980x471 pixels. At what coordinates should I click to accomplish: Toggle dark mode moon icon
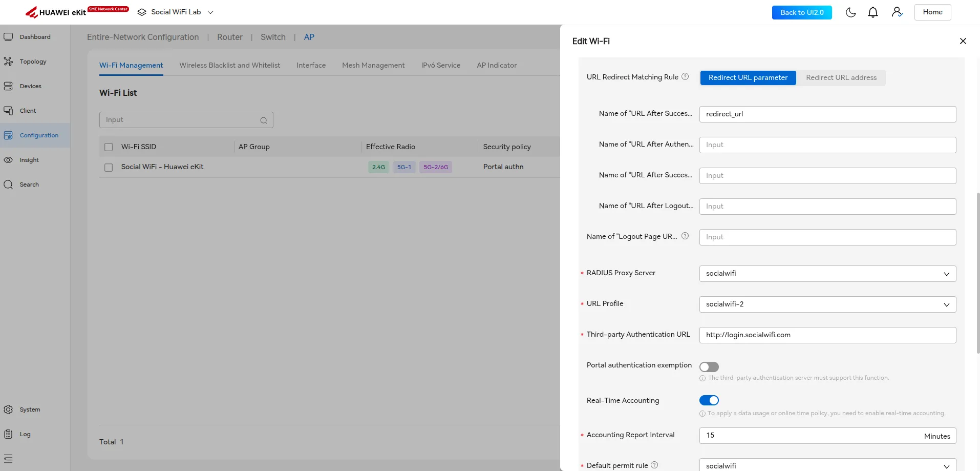[x=850, y=12]
